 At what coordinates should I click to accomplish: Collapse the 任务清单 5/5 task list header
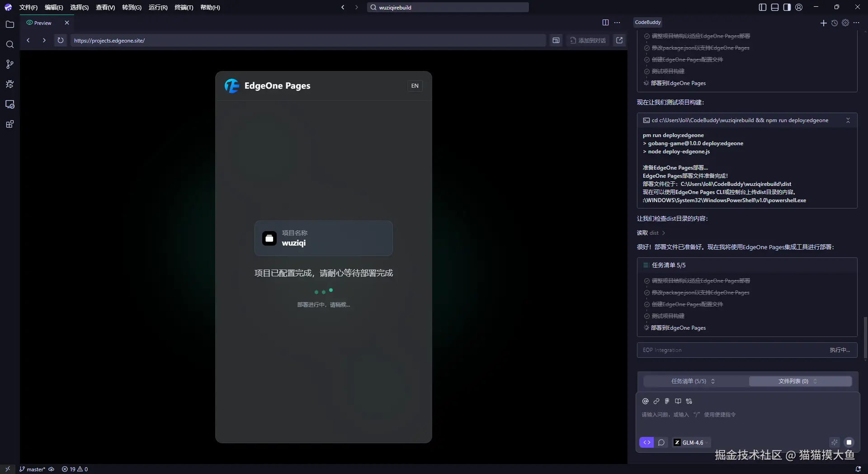(747, 265)
